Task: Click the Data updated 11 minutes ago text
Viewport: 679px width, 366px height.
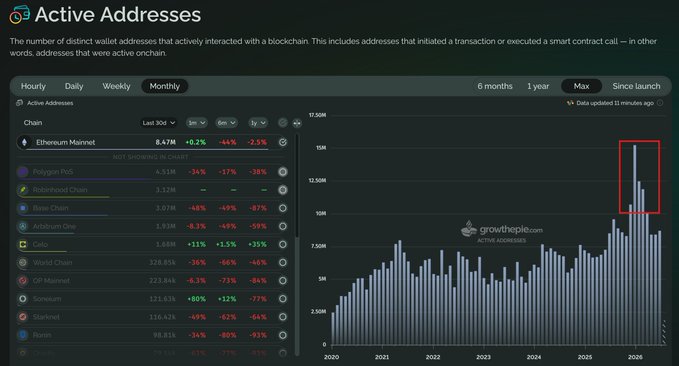Action: point(615,103)
